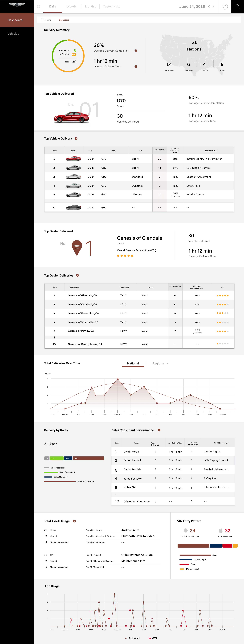
Task: Click arrow next to Average Delivery Completion
Action: click(136, 51)
